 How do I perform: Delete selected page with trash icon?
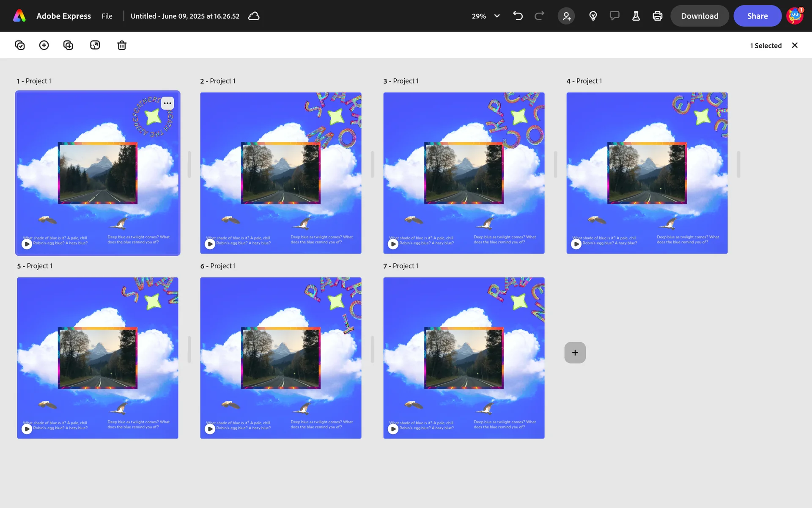pyautogui.click(x=122, y=45)
